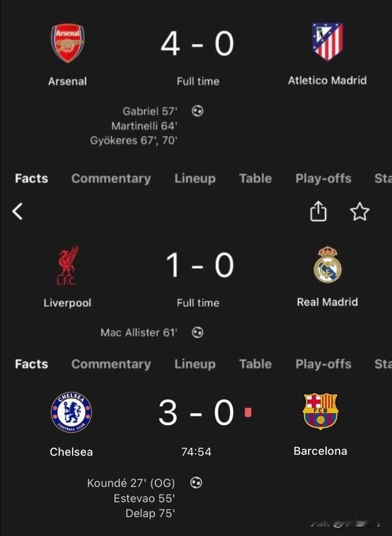Tap the back arrow icon
The image size is (392, 536).
(x=17, y=211)
